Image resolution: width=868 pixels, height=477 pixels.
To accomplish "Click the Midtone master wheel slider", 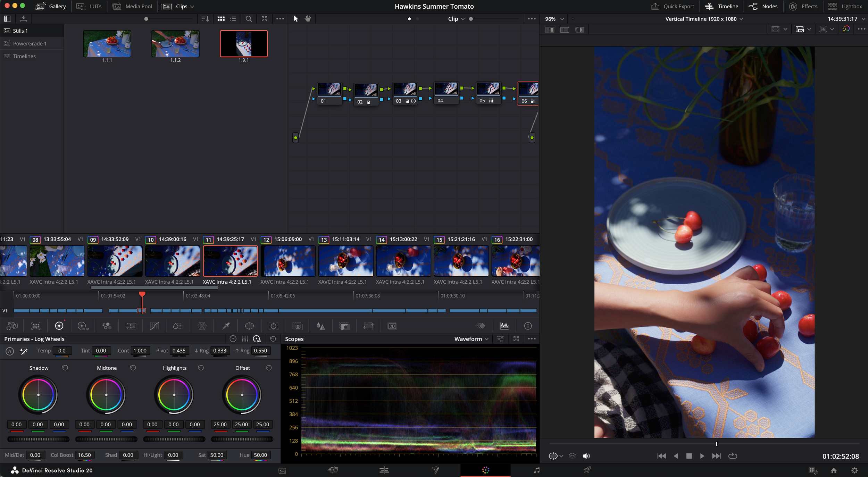I will (106, 439).
